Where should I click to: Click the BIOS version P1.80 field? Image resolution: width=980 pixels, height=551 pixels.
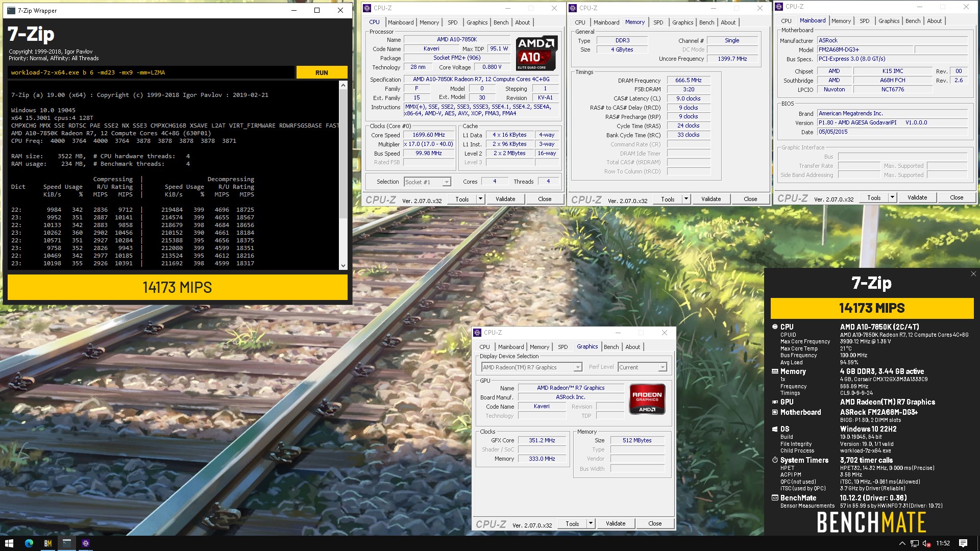pos(892,123)
